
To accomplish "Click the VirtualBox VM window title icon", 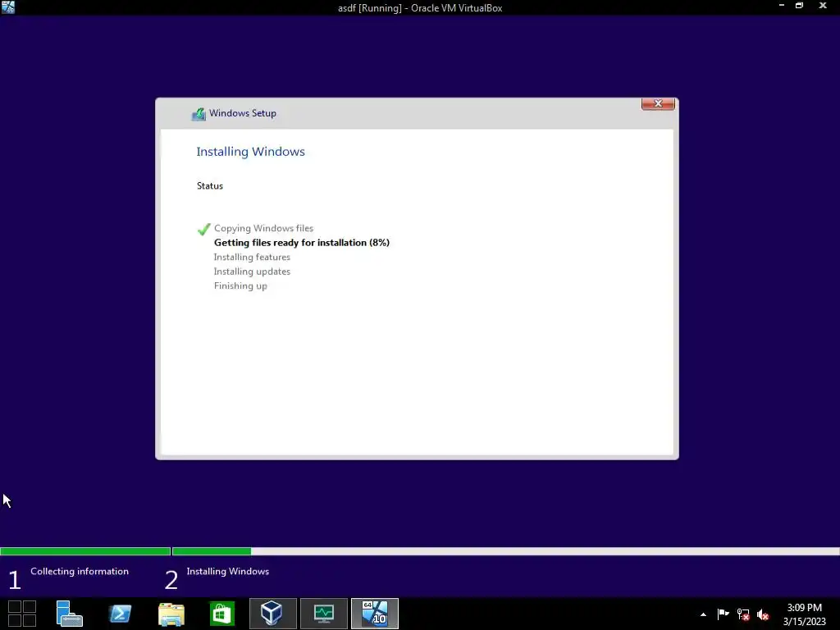I will (8, 7).
